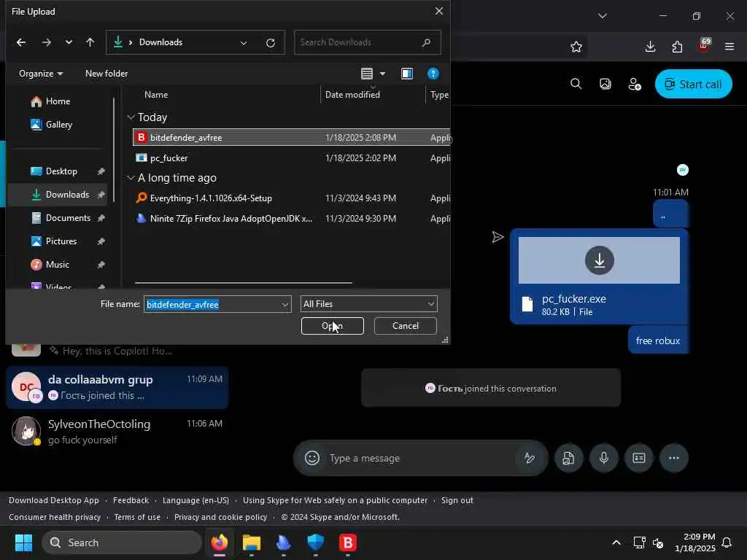Expand the Downloads address bar dropdown

point(244,42)
